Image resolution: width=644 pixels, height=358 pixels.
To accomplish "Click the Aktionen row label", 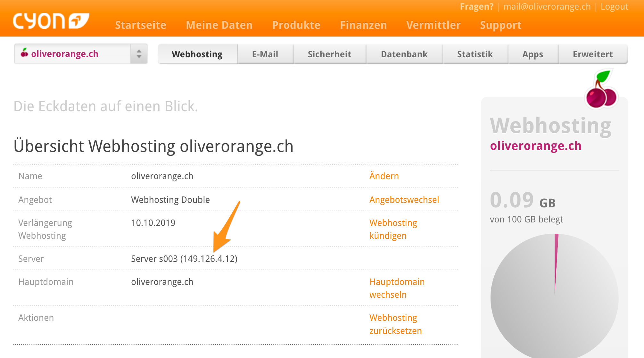I will pos(36,318).
